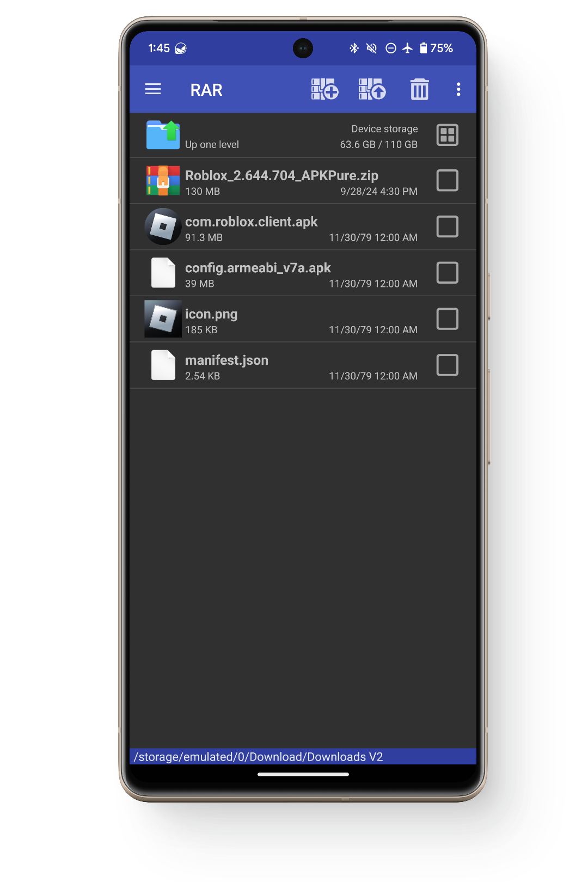Tap the Roblox zip archive icon

pos(163,181)
